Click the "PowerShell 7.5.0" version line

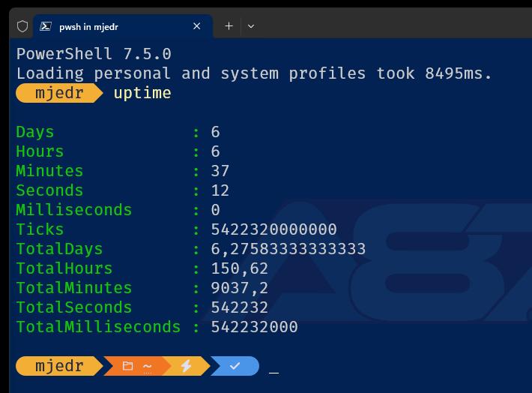click(94, 54)
